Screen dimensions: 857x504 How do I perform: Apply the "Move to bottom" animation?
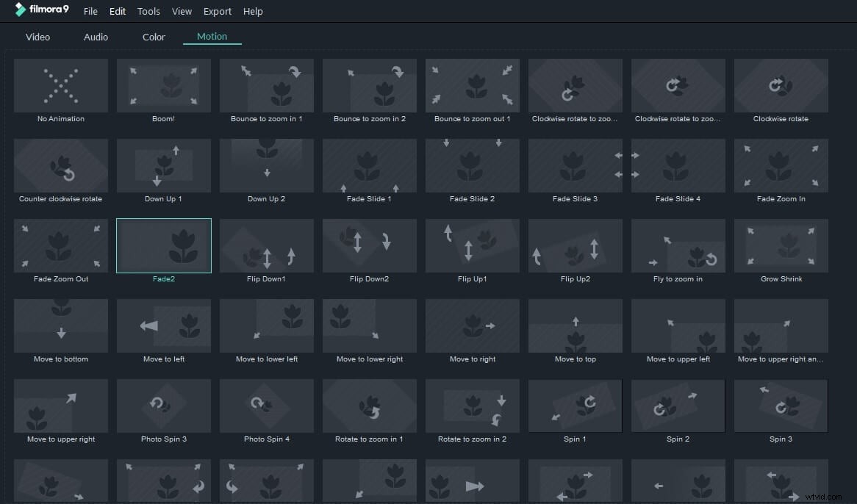[61, 325]
